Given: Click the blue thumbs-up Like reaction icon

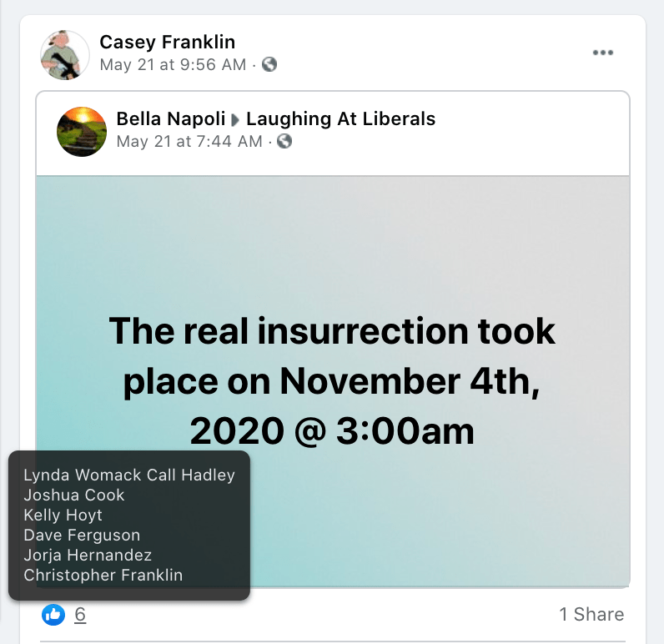Looking at the screenshot, I should point(53,615).
